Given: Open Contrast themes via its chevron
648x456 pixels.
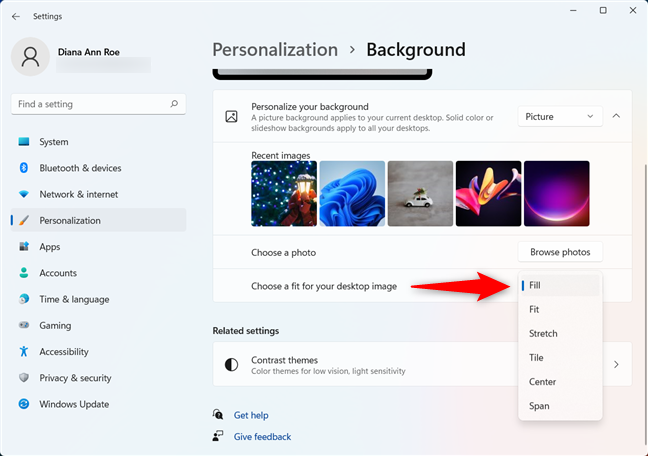Looking at the screenshot, I should [616, 365].
